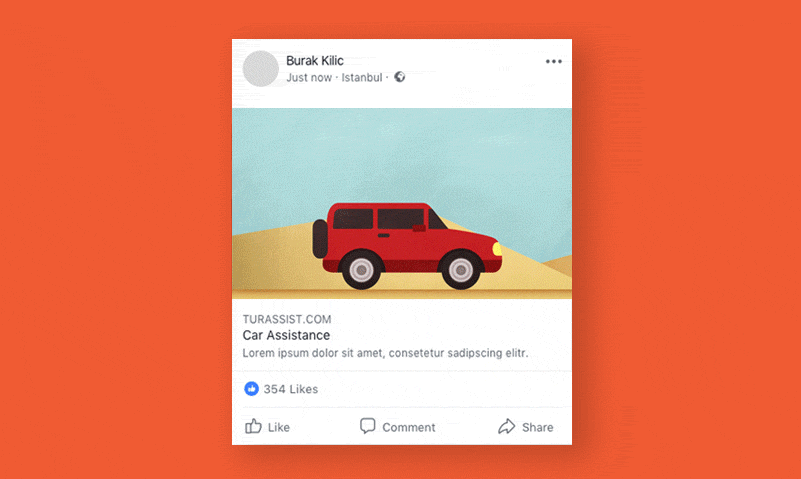The width and height of the screenshot is (801, 479).
Task: Click the Just now timestamp
Action: pos(309,78)
